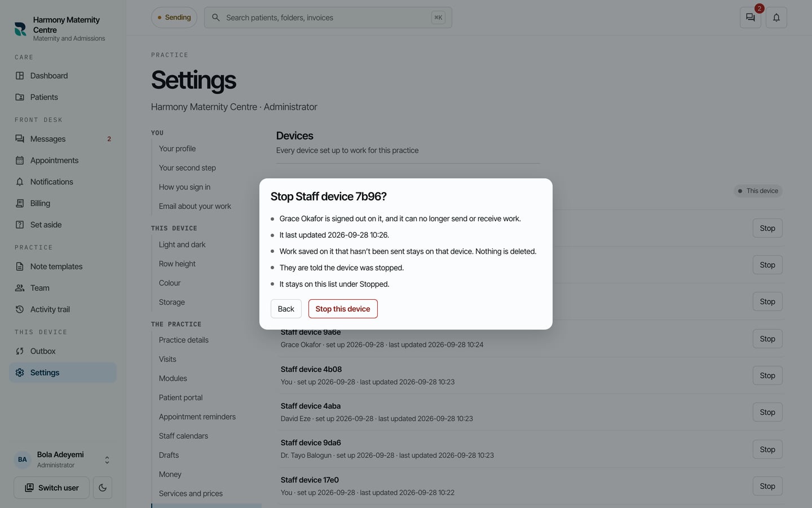Click the Back button in the dialog
Screen dimensions: 812x508
[286, 309]
